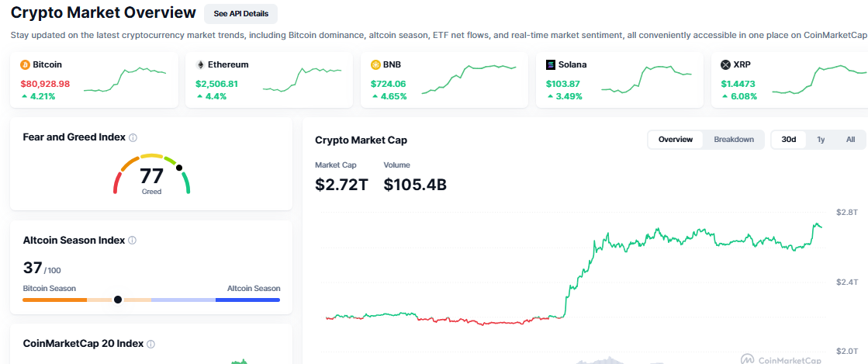Viewport: 868px width, 364px height.
Task: Click the $2.4T axis label
Action: (847, 282)
